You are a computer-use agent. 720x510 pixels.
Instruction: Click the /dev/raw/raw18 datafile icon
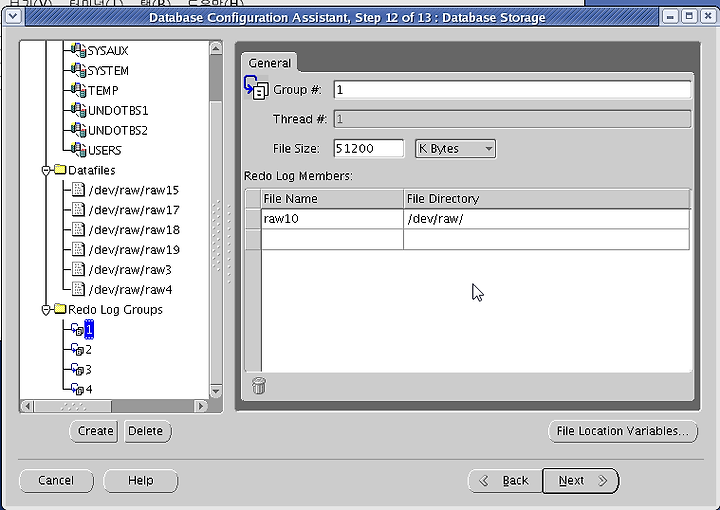click(x=79, y=229)
